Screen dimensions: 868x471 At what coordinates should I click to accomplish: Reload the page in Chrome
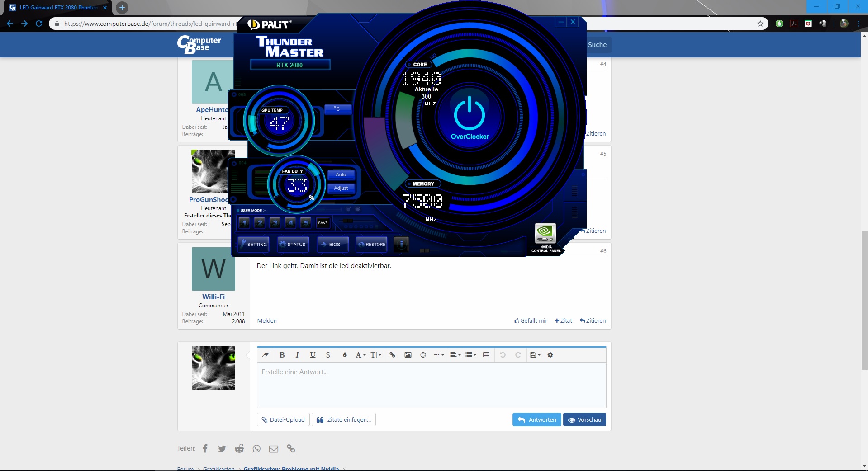click(39, 24)
